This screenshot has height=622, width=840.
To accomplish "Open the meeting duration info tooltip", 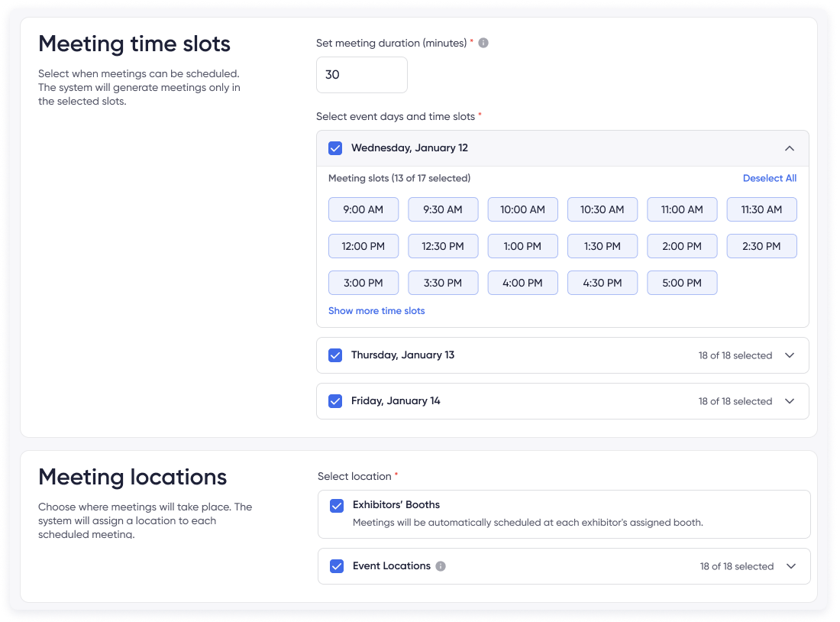I will coord(483,44).
